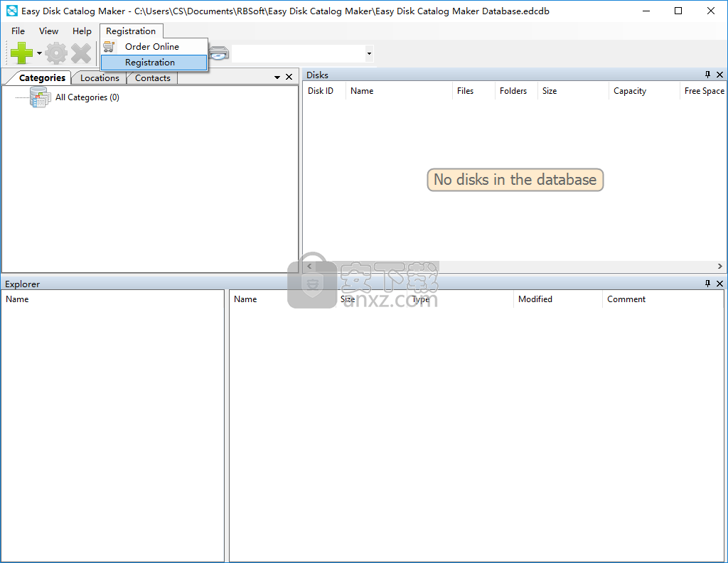The image size is (728, 563).
Task: Switch to the Categories tab
Action: tap(42, 77)
